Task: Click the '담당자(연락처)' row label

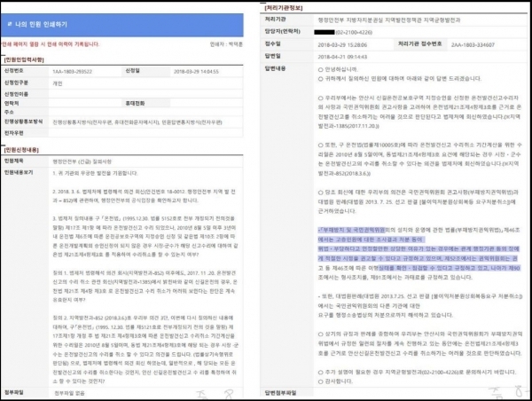Action: pos(283,32)
